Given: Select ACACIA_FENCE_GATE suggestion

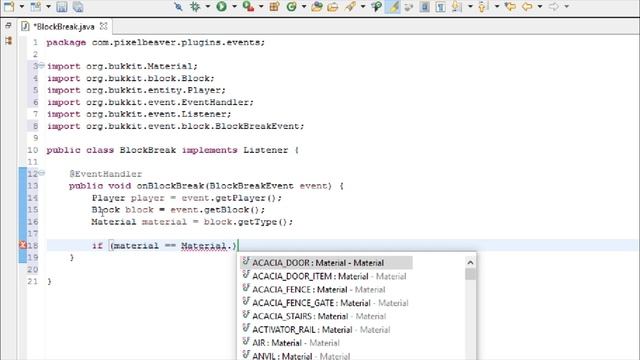Looking at the screenshot, I should (x=326, y=303).
